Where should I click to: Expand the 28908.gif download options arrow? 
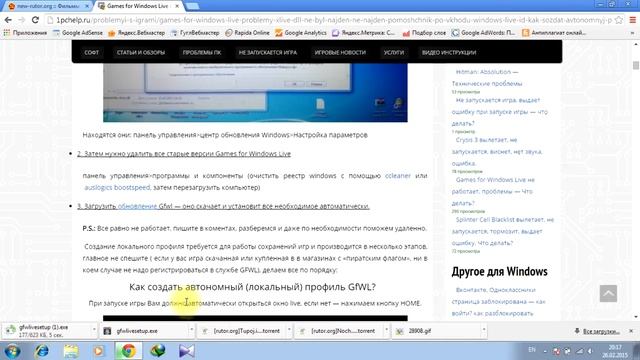[x=484, y=330]
